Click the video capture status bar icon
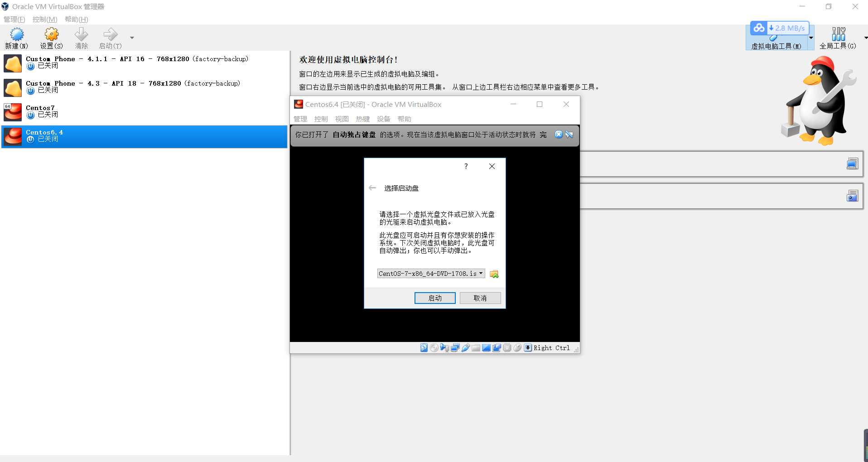This screenshot has height=462, width=868. (497, 348)
